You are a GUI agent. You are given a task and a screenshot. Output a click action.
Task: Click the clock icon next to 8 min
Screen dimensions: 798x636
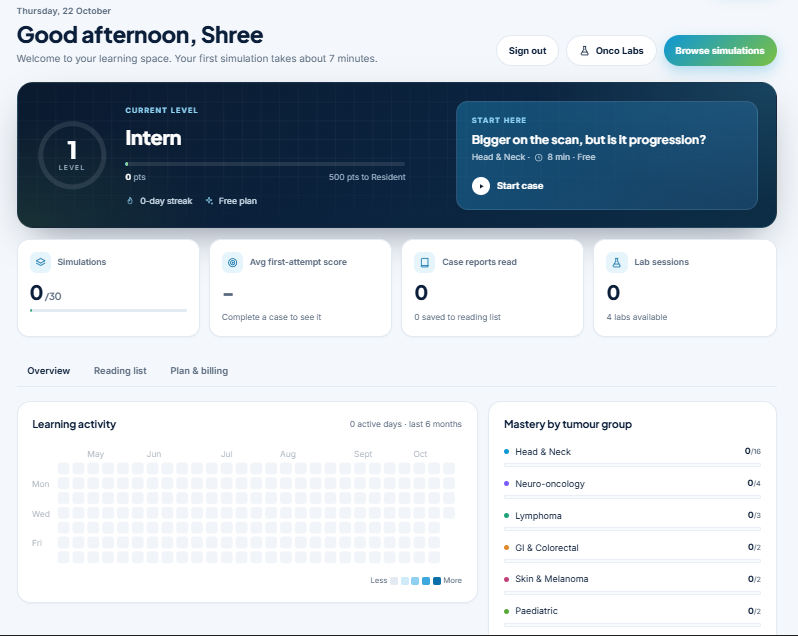pyautogui.click(x=538, y=158)
